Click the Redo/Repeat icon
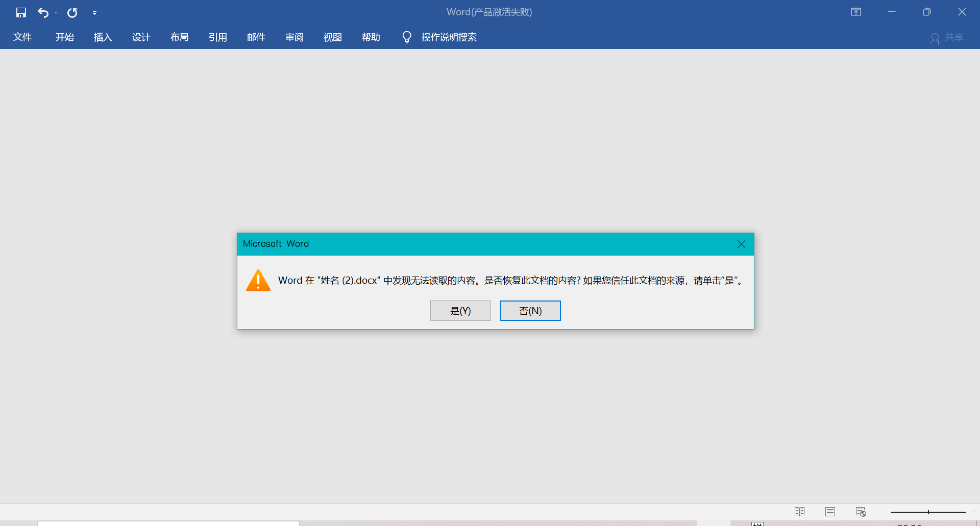Viewport: 980px width, 526px height. [x=72, y=13]
